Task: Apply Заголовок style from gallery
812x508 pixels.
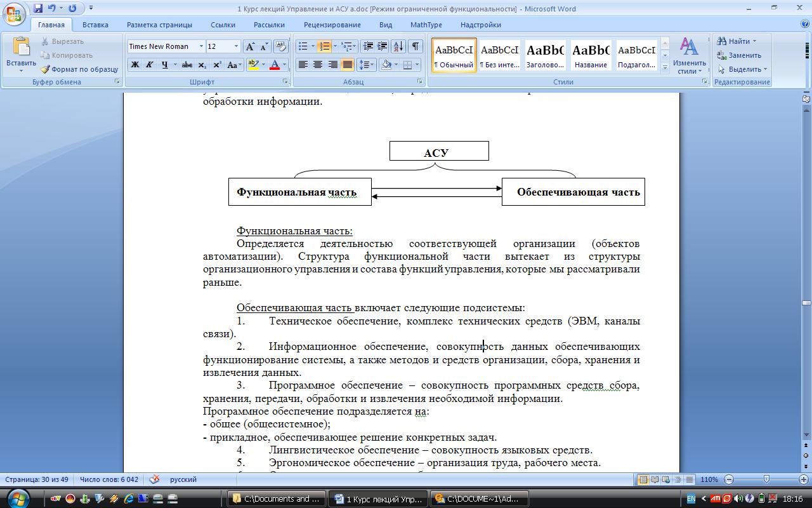Action: (x=545, y=55)
